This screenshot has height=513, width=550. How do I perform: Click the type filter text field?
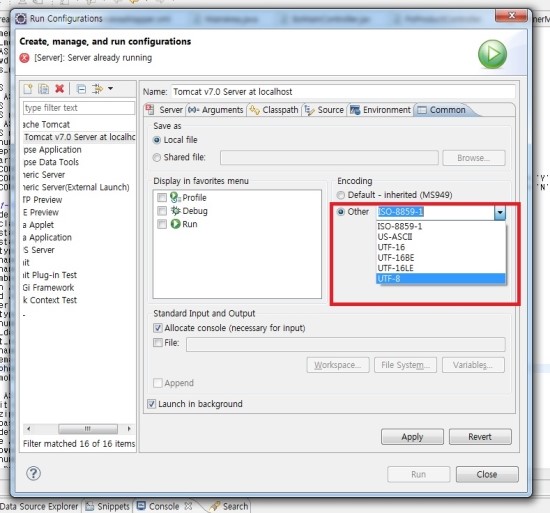[x=79, y=108]
